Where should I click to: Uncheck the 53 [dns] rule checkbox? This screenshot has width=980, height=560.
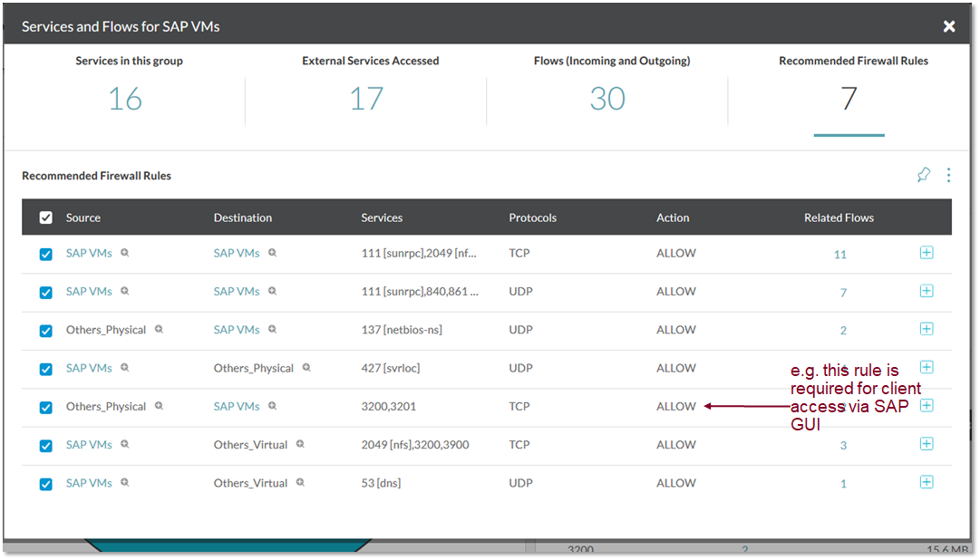point(46,484)
